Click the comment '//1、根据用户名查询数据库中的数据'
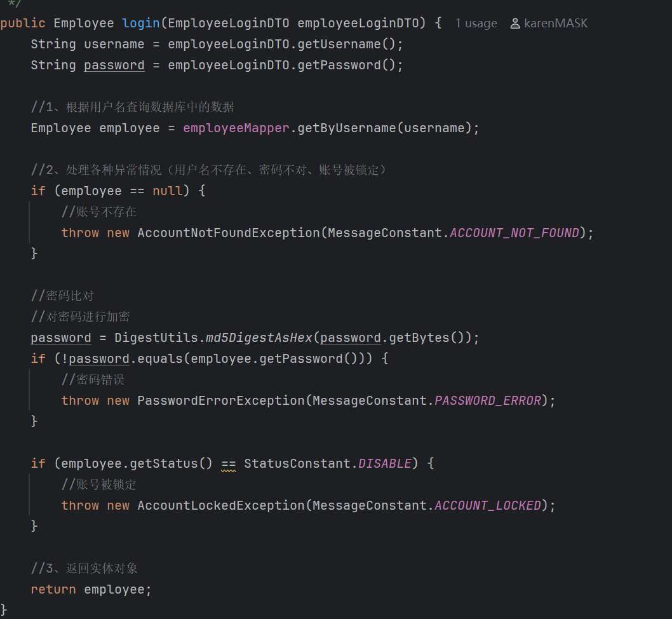 [x=132, y=107]
